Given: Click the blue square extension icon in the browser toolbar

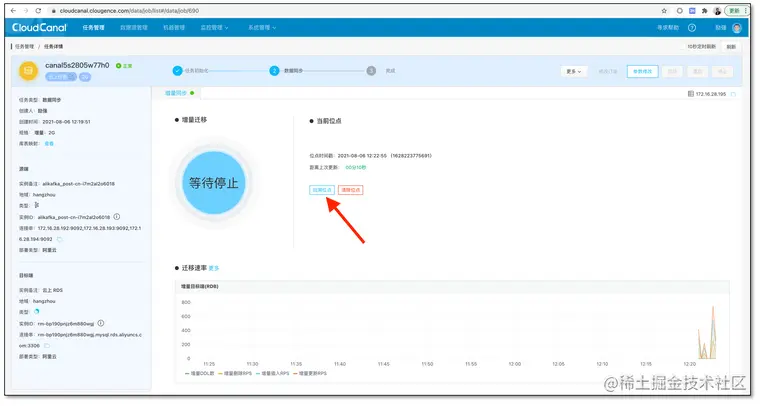Looking at the screenshot, I should coord(692,11).
